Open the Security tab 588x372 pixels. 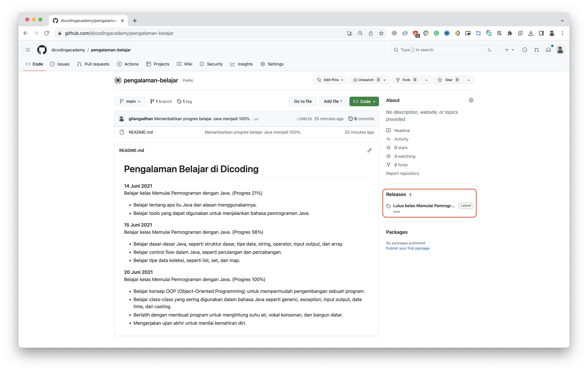click(211, 64)
